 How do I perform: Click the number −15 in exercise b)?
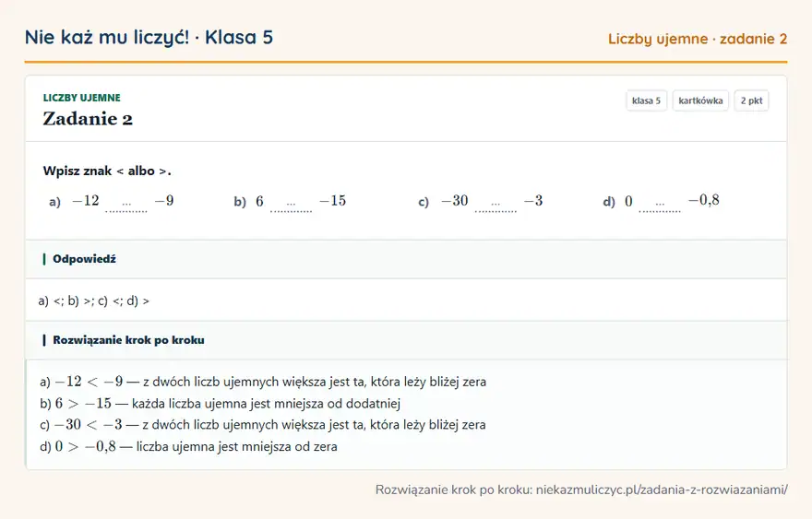tap(332, 201)
